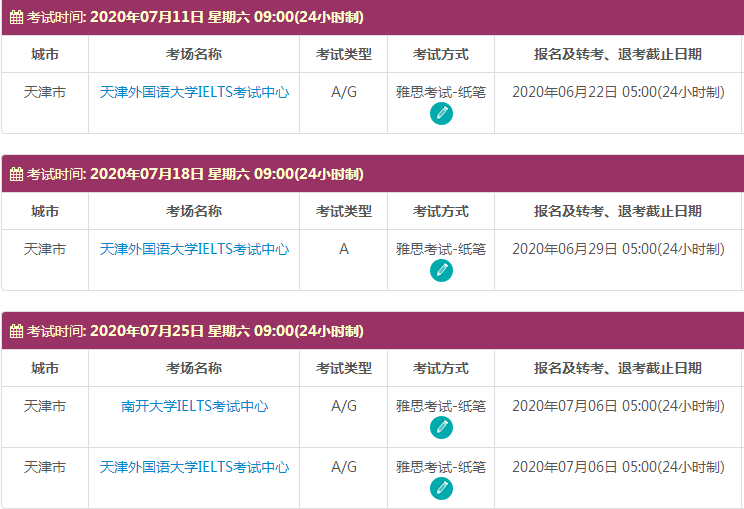Click 城市 column header in 07月25日 table

[x=45, y=368]
